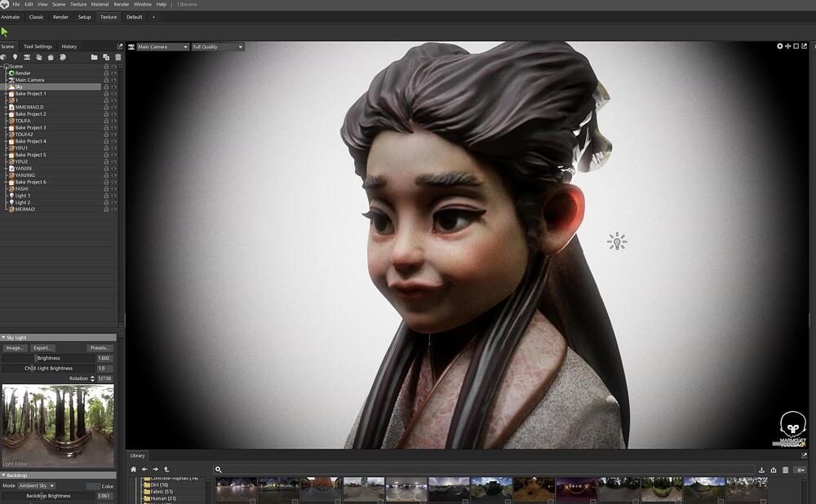Expand the Bake Project 6 tree node
This screenshot has height=504, width=816.
7,182
